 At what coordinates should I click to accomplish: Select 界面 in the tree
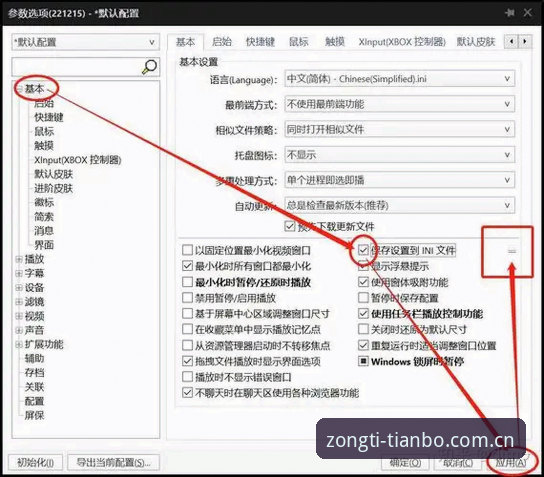(44, 245)
